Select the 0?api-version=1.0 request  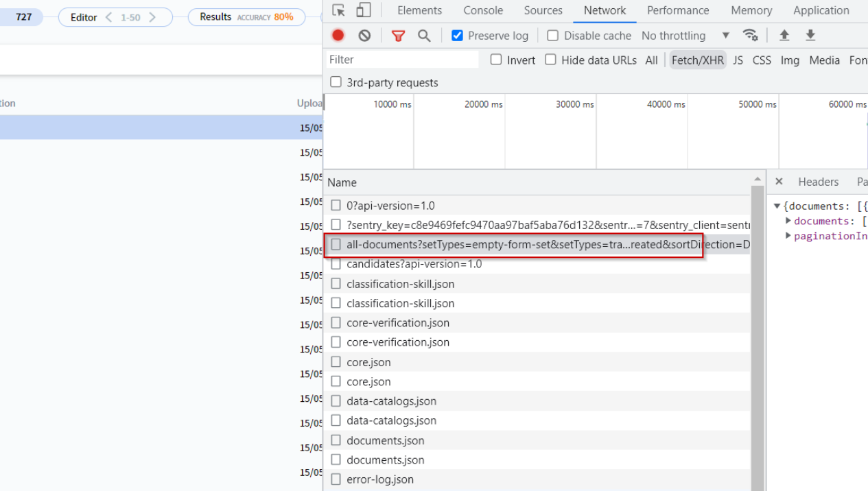(x=538, y=206)
